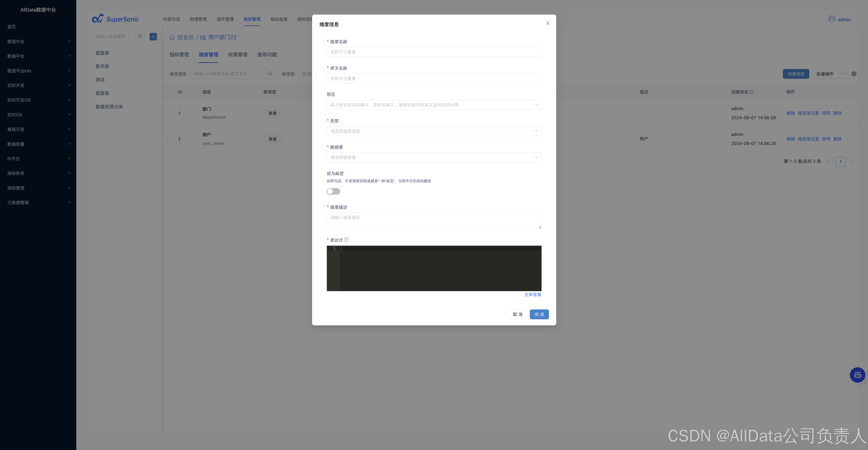Click the admin avatar icon

click(x=832, y=19)
